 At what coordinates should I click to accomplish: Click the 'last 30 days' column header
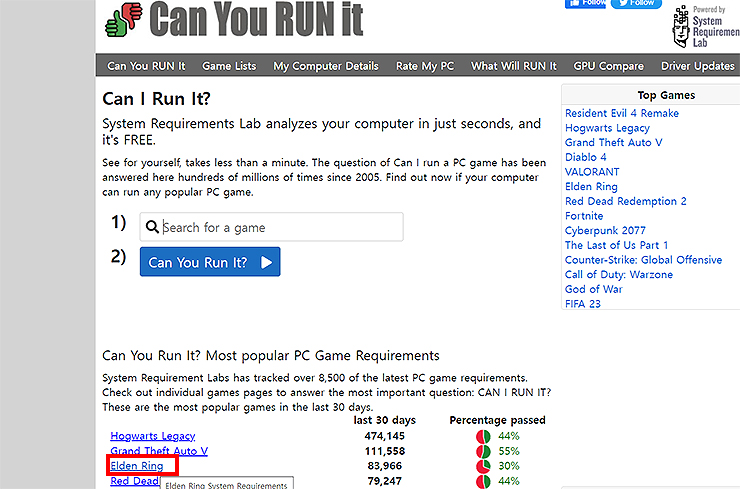pos(385,420)
